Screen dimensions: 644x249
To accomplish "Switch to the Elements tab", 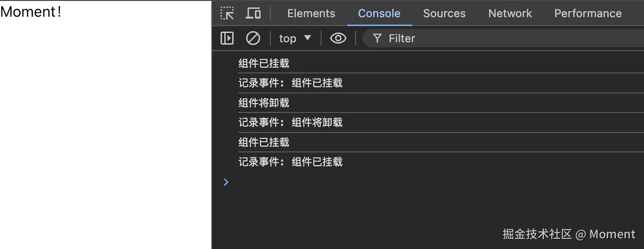I will coord(311,13).
